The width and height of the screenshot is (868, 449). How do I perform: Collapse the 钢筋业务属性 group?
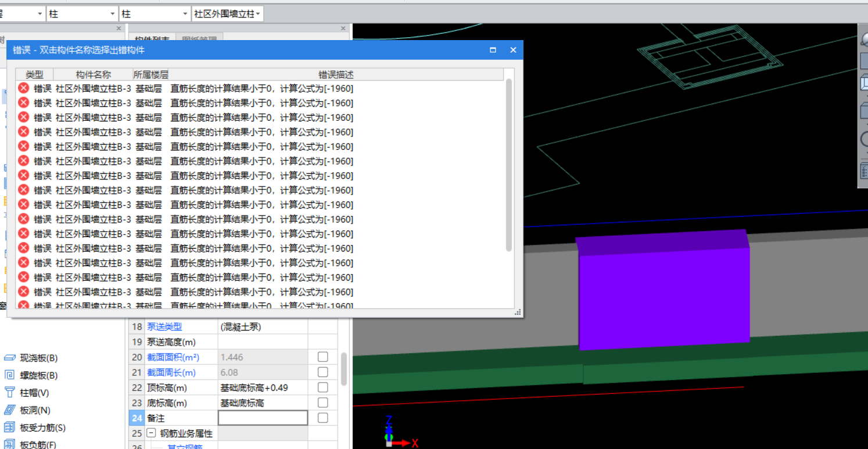tap(151, 433)
